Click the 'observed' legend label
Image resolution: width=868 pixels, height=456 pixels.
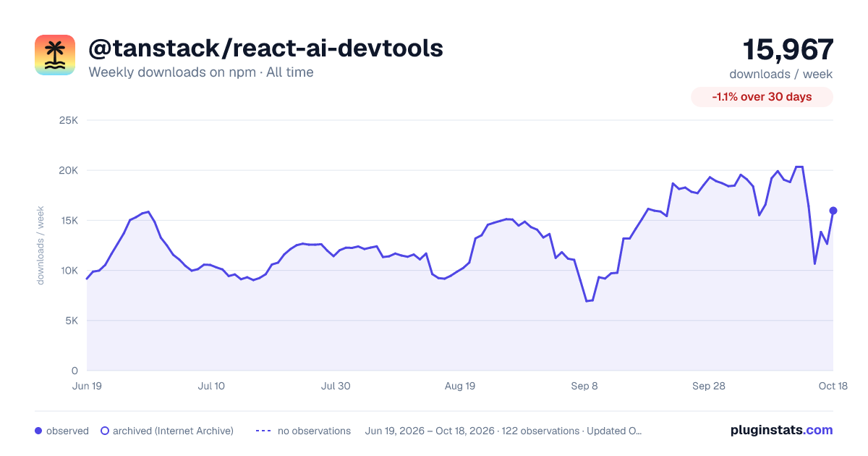(67, 431)
